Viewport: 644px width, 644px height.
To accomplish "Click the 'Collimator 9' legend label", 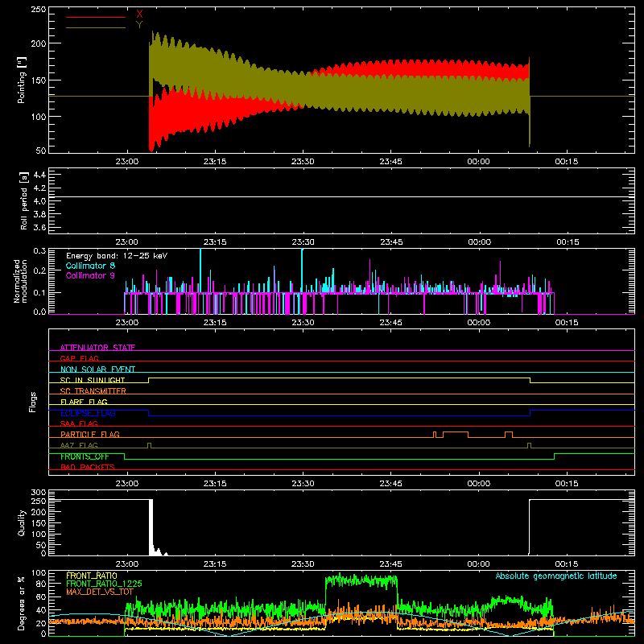I will pos(90,275).
